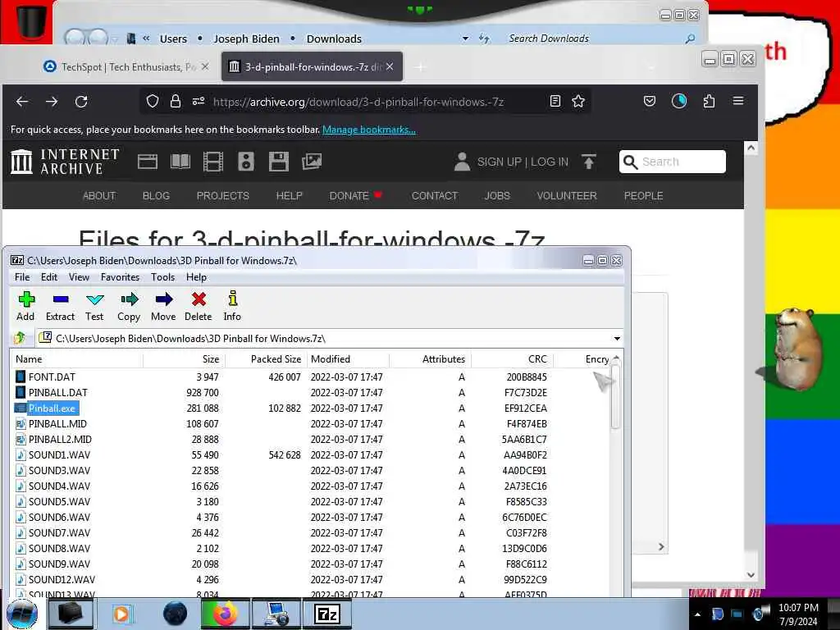Viewport: 840px width, 630px height.
Task: Open the Internet Archive software floppy icon
Action: click(279, 162)
